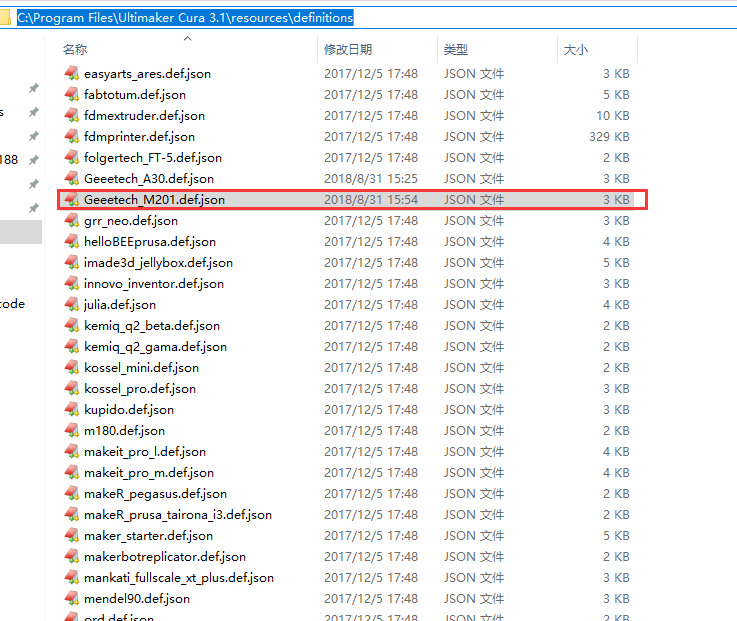The height and width of the screenshot is (621, 737).
Task: Click the imade3d_jellybox.def.json file icon
Action: [x=71, y=262]
